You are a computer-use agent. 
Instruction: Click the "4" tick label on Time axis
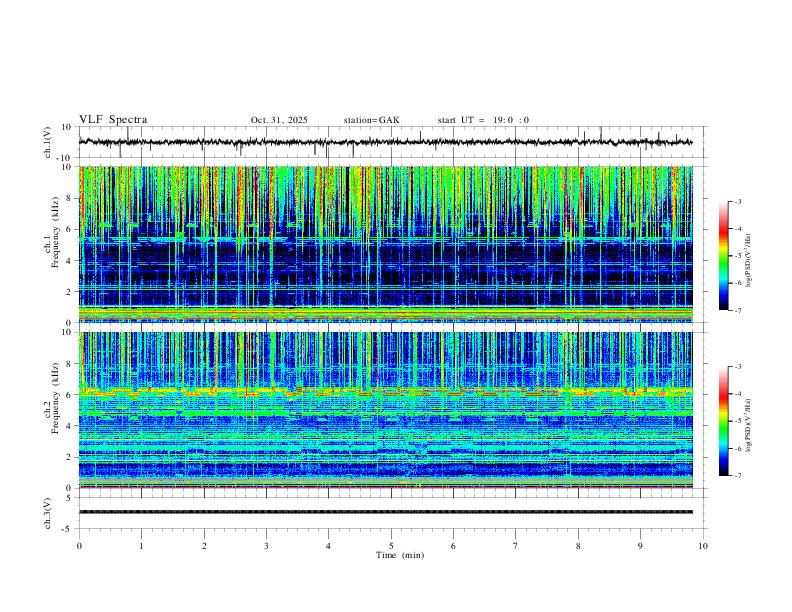[329, 546]
